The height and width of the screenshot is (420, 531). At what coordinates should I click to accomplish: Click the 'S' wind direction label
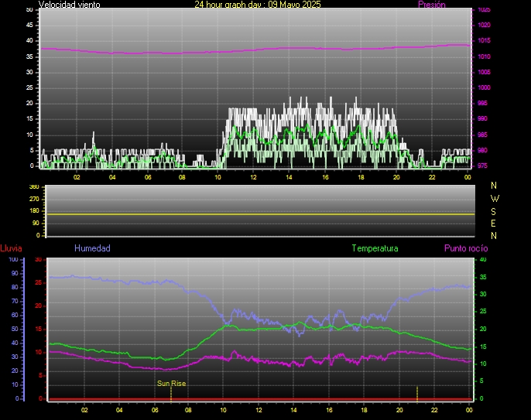point(493,211)
